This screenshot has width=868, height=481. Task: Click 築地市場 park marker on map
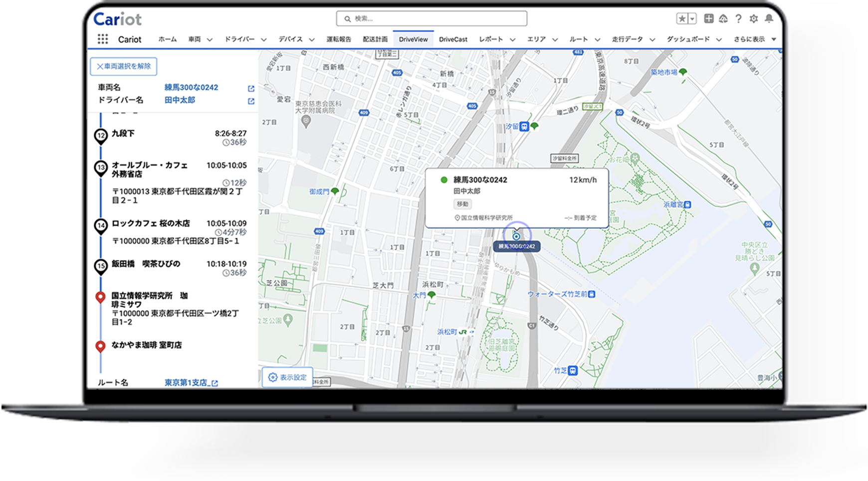[x=683, y=73]
